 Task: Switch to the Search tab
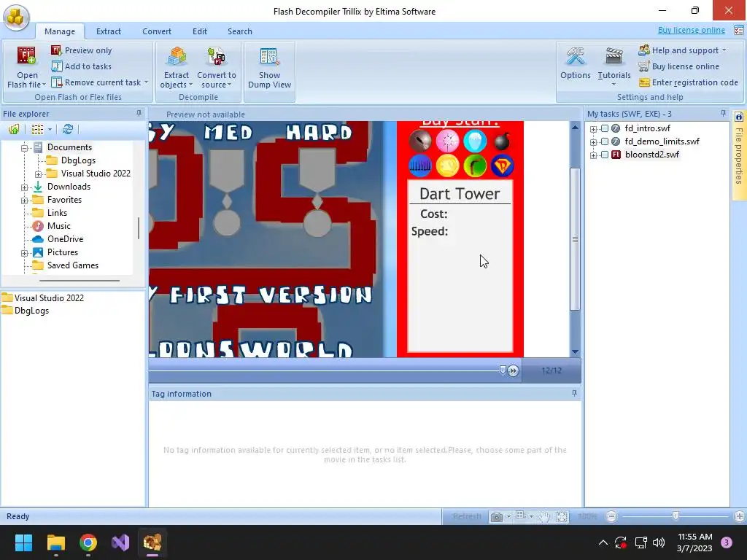coord(239,31)
